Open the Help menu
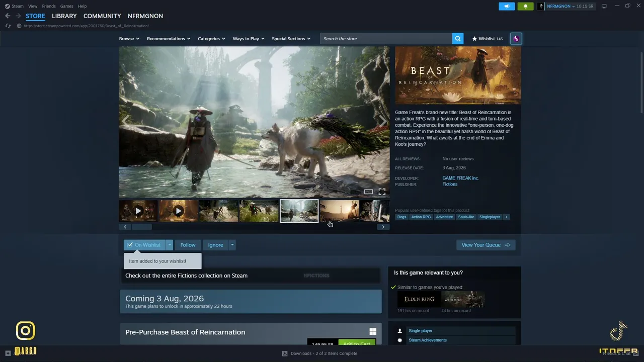Screen dimensions: 644x362 pos(83,6)
